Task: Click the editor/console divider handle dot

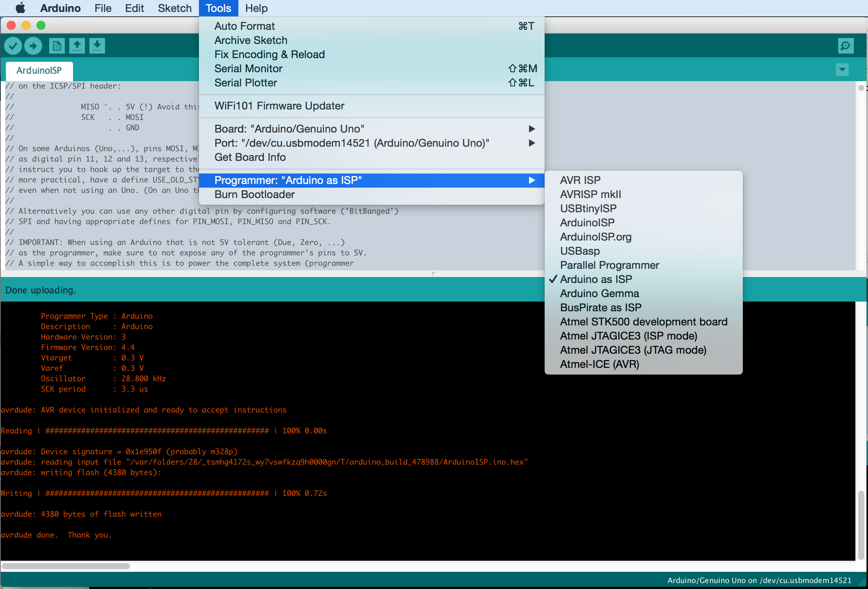Action: click(x=434, y=274)
